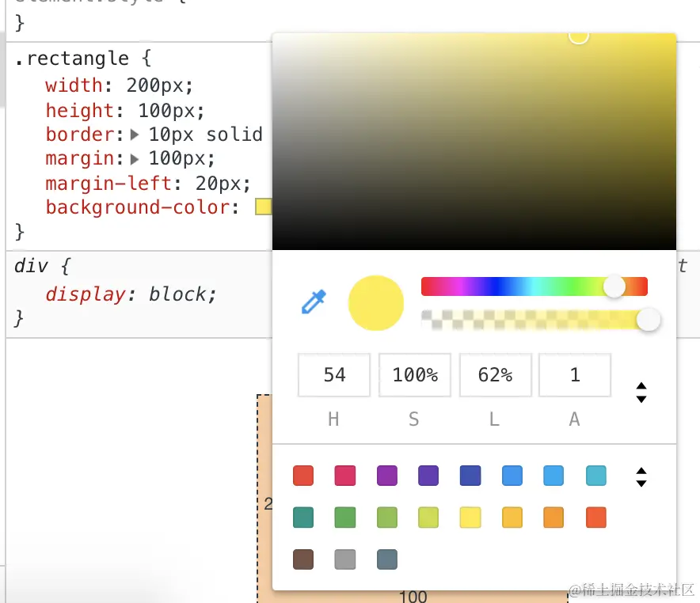Select the margin-left property name

click(108, 184)
